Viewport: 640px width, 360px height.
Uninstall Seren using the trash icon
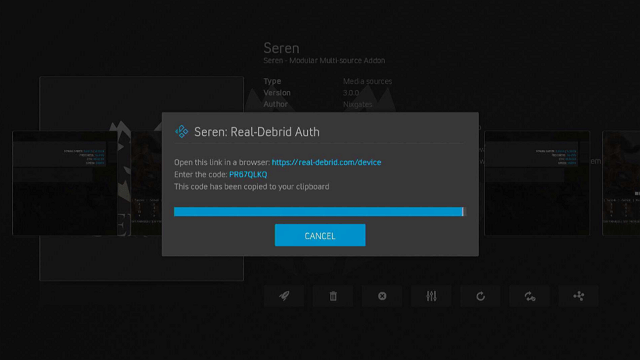pos(333,296)
